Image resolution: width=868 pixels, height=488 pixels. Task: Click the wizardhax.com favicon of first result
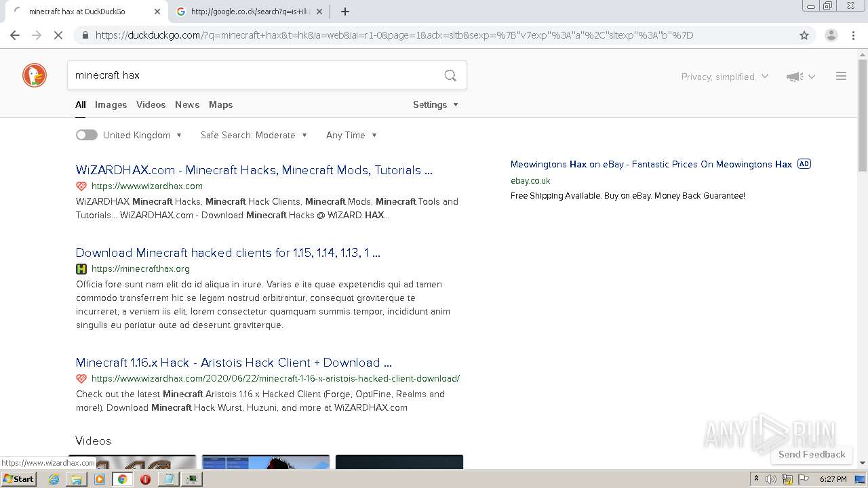pyautogui.click(x=81, y=186)
